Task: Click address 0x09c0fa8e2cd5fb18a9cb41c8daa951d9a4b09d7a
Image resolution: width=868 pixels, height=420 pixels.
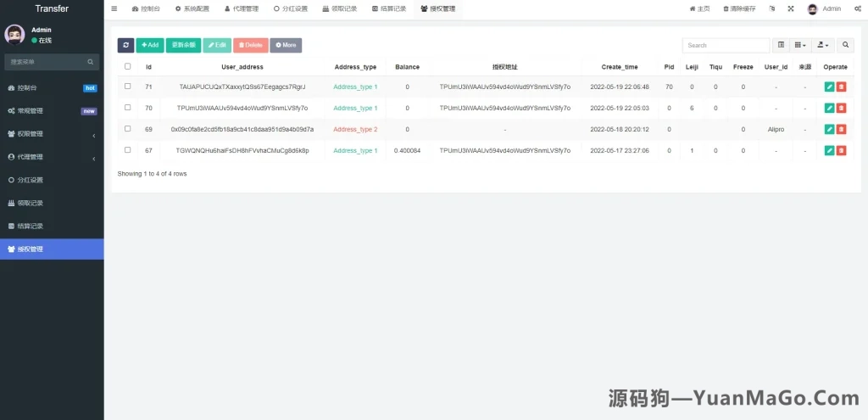Action: coord(242,129)
